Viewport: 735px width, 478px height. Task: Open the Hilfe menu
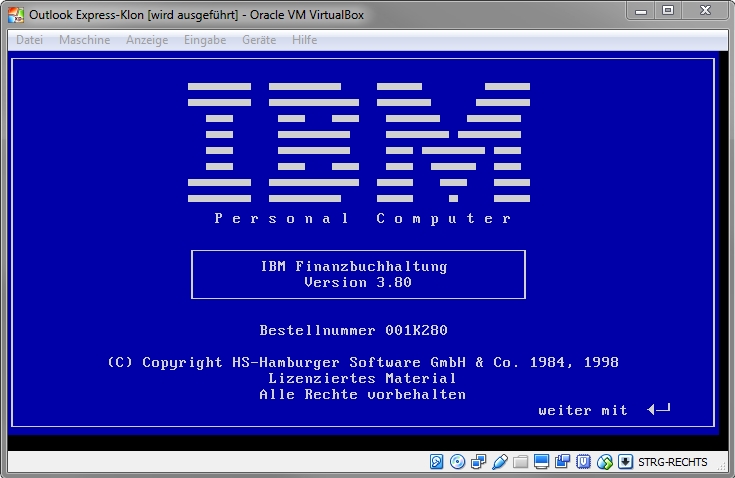pyautogui.click(x=305, y=40)
